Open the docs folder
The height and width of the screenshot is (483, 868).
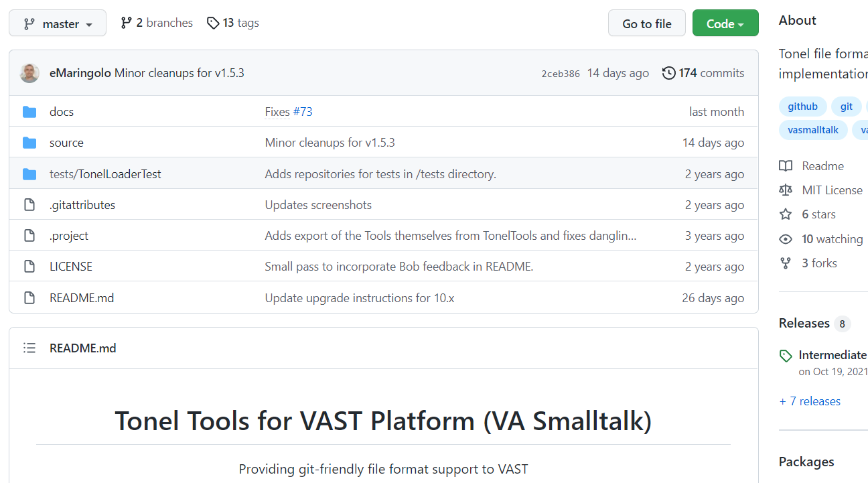[x=62, y=112]
